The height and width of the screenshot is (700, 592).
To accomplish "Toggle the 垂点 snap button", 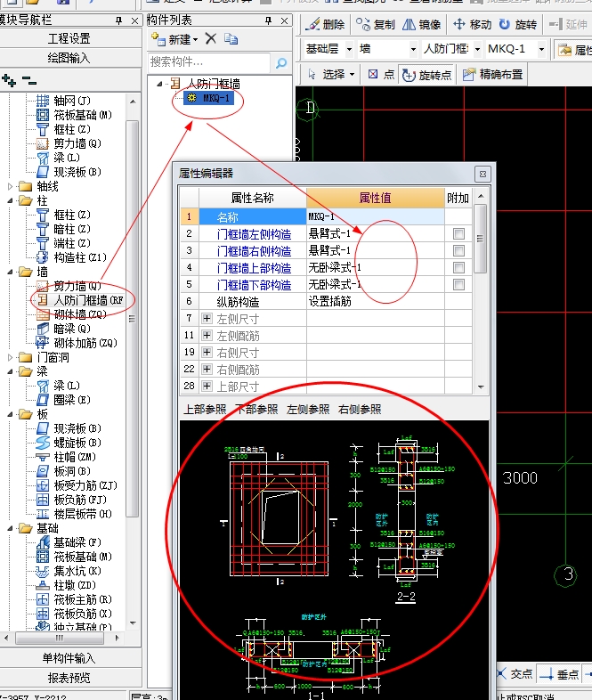I will point(559,674).
